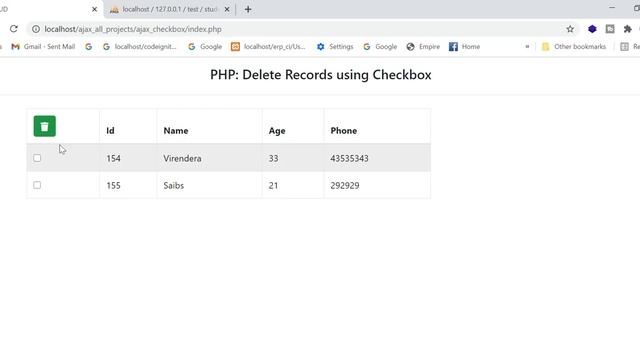Open the unlabeled Google G bookmark icon
Screen dimensions: 640x360
[x=89, y=47]
